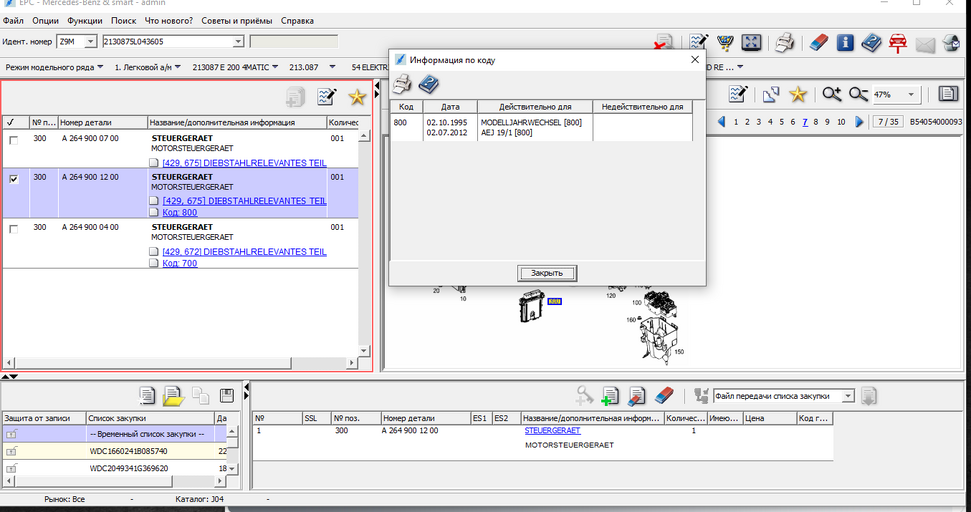Select WDC1660241B085740 shopping list row
Screen dimensions: 971x512
115,451
